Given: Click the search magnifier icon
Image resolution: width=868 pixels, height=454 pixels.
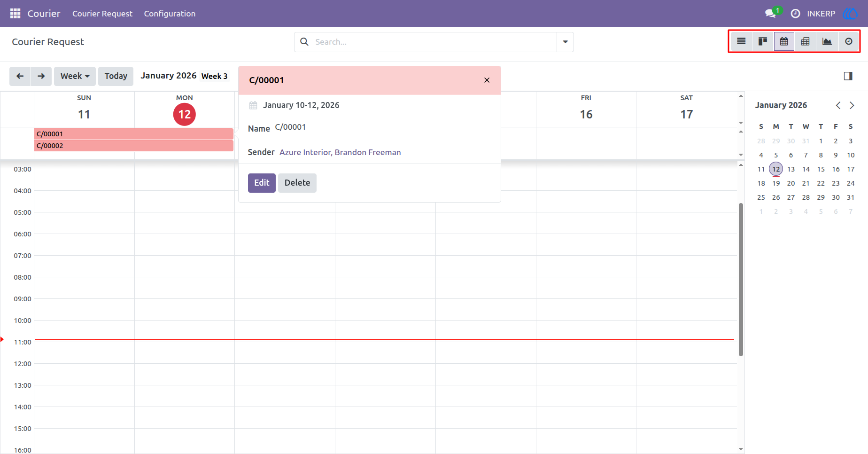Looking at the screenshot, I should click(304, 42).
